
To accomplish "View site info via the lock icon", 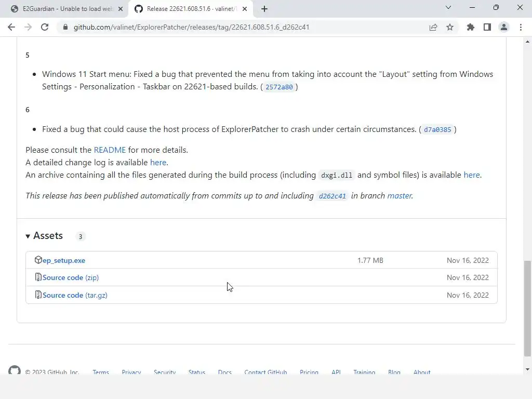I will 65,27.
